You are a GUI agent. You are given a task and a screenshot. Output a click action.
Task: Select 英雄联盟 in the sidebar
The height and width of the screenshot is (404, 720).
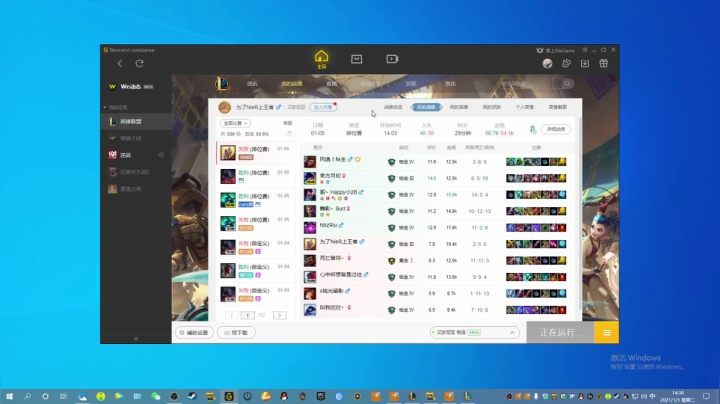pyautogui.click(x=136, y=122)
